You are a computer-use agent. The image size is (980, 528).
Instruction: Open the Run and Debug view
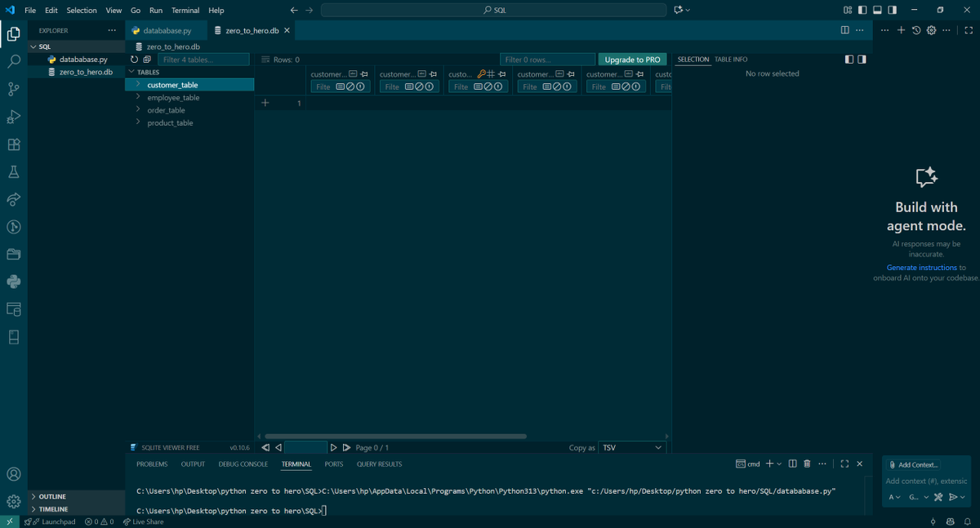(14, 117)
